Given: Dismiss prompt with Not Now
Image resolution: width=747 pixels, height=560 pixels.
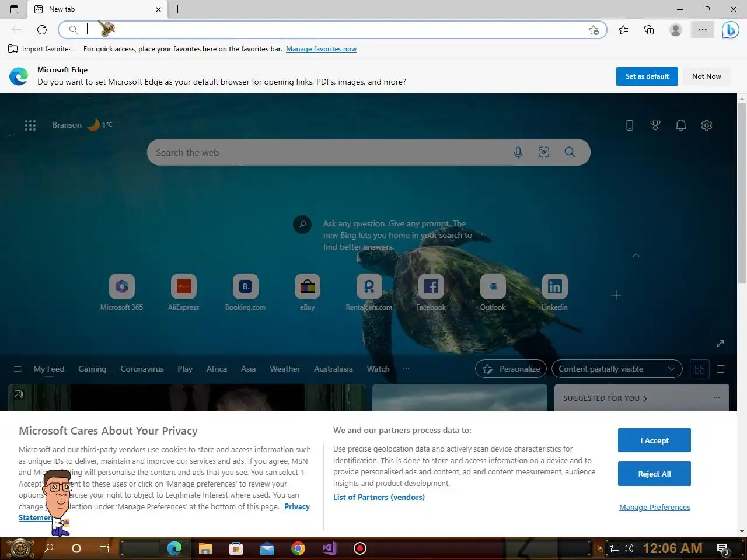Looking at the screenshot, I should point(706,76).
